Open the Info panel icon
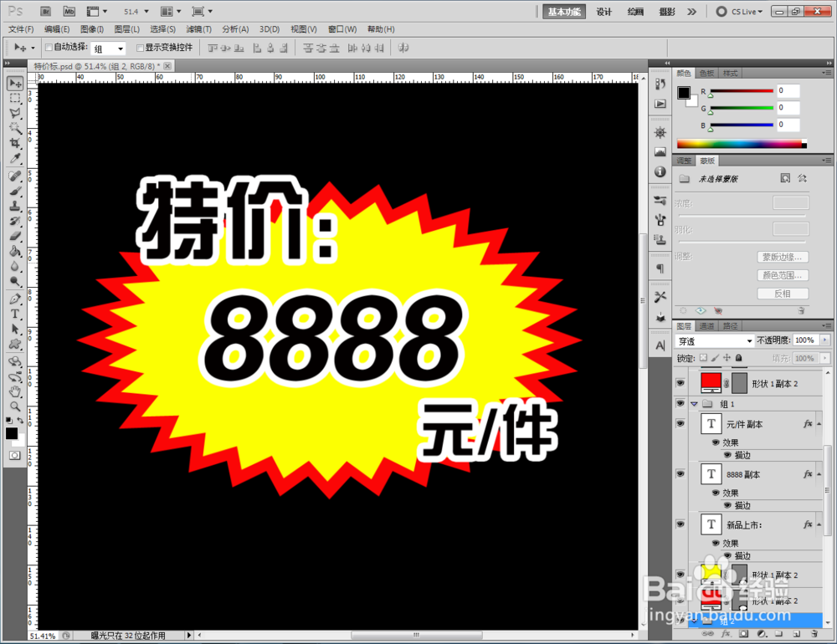 coord(660,171)
